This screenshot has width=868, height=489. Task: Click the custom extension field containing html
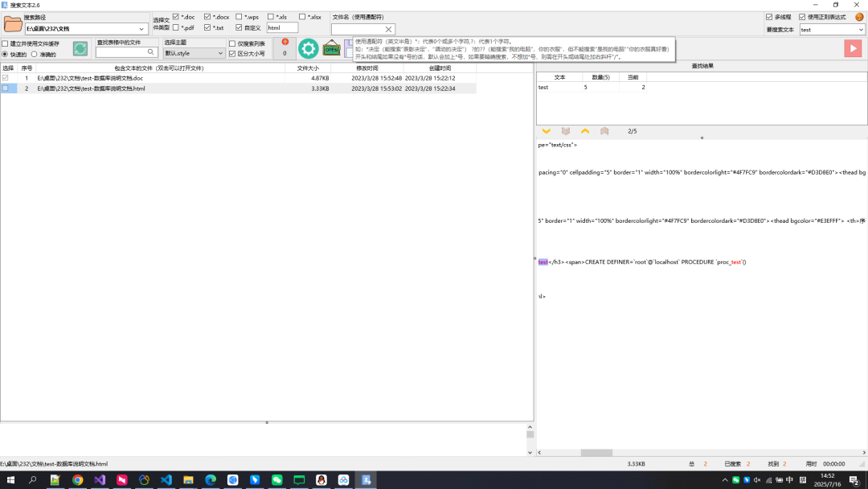[282, 27]
